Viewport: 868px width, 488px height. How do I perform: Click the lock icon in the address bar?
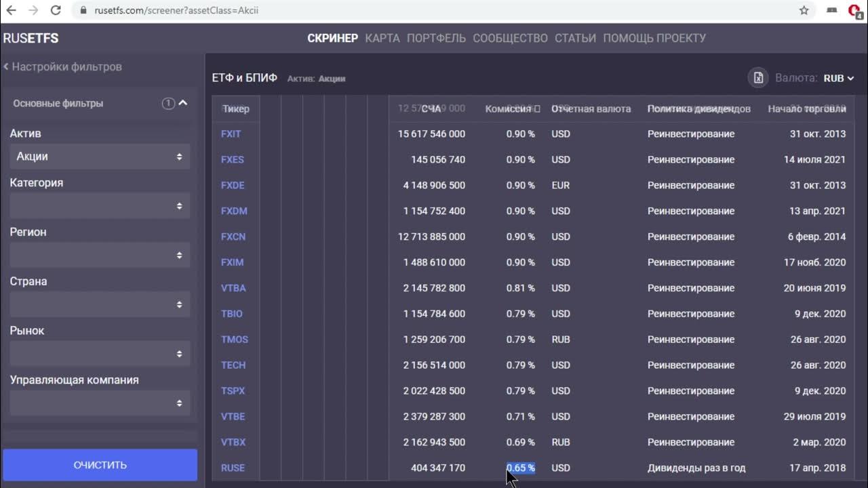[83, 10]
